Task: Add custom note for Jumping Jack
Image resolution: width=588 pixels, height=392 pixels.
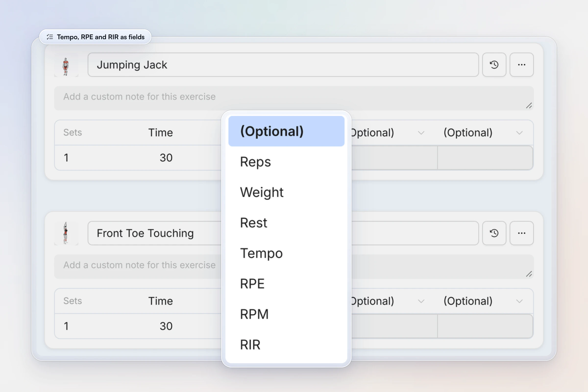Action: pos(294,98)
